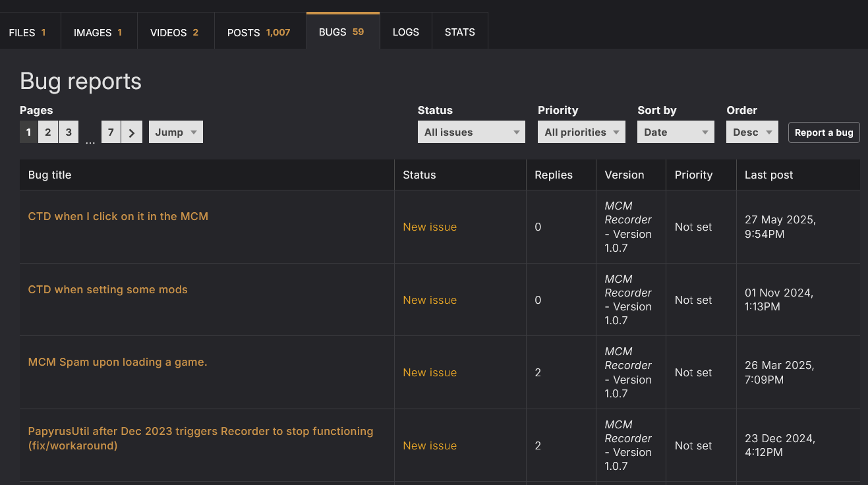The width and height of the screenshot is (868, 485).
Task: Click the Pages label above the page numbers
Action: [36, 110]
